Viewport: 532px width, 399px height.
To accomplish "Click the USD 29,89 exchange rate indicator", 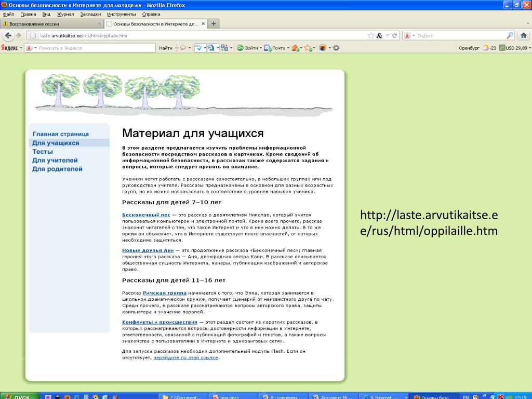I will pyautogui.click(x=513, y=48).
